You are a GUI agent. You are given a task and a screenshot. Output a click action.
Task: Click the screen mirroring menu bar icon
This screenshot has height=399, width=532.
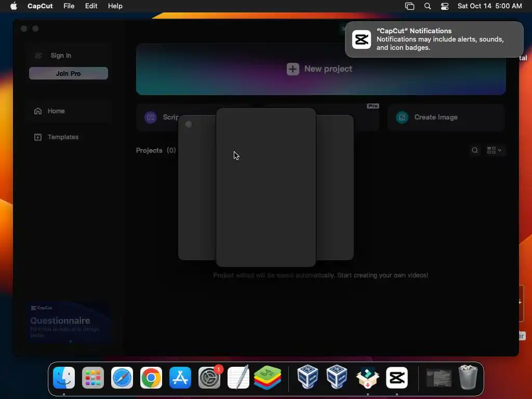(x=409, y=6)
